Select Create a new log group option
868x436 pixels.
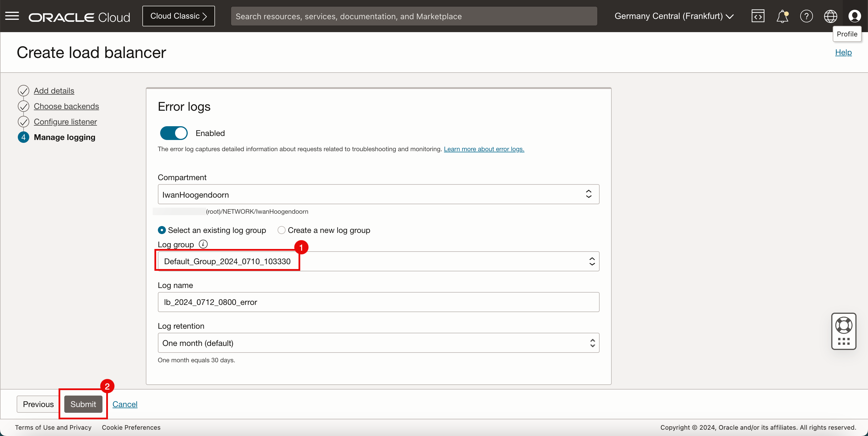pyautogui.click(x=280, y=229)
